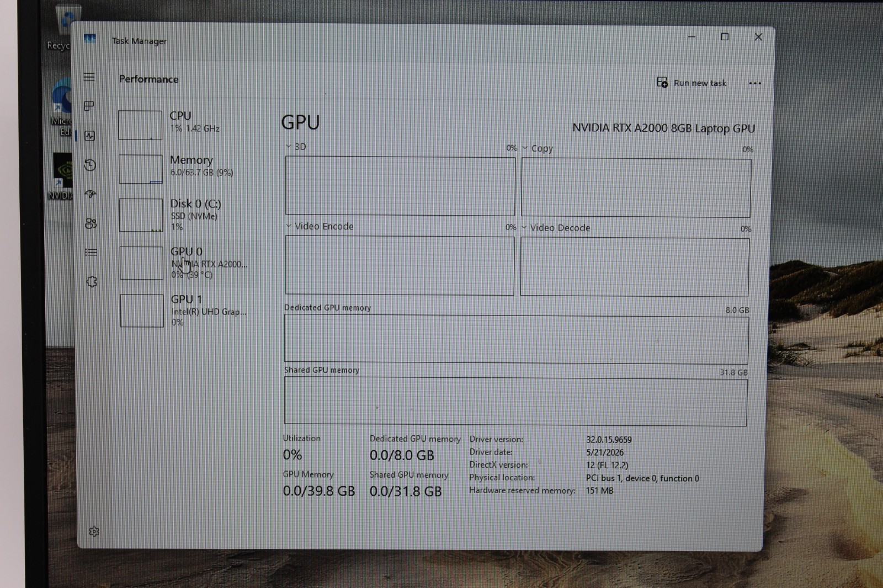The image size is (883, 588).
Task: Open the App history icon
Action: [90, 165]
